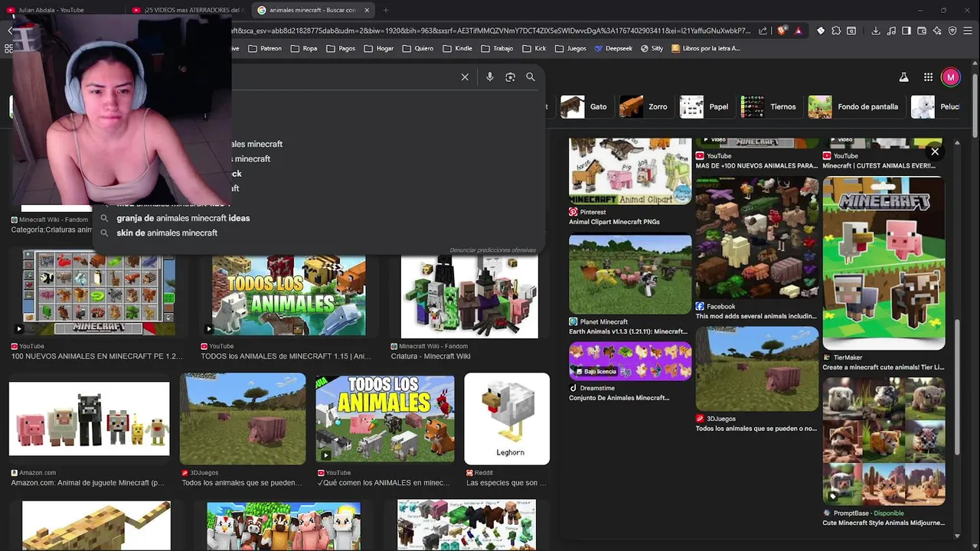Open Deepseek bookmark

613,48
